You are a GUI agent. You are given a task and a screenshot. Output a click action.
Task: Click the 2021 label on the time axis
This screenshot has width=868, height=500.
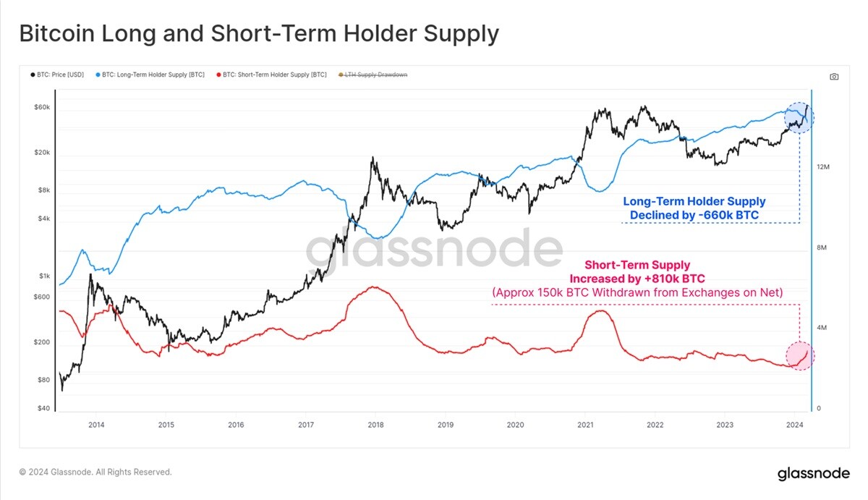click(584, 425)
